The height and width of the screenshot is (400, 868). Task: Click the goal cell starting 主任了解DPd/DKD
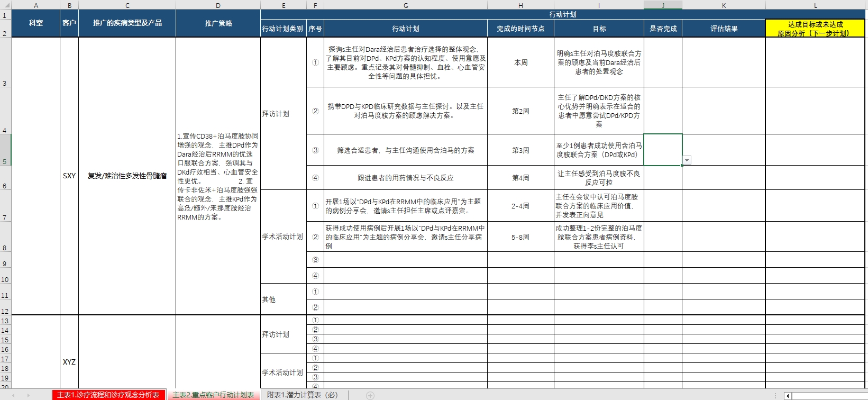coord(599,111)
